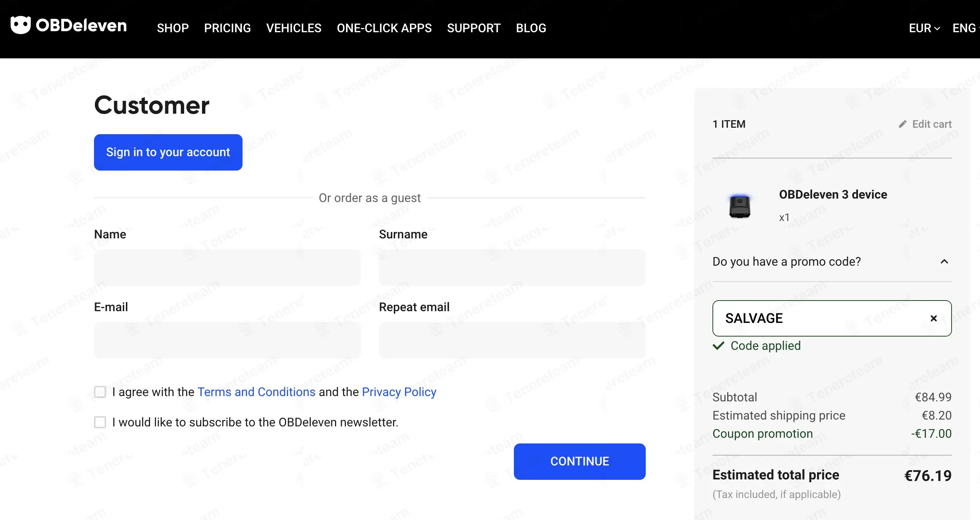The height and width of the screenshot is (520, 980).
Task: Click the 1 ITEM cart label
Action: (x=729, y=124)
